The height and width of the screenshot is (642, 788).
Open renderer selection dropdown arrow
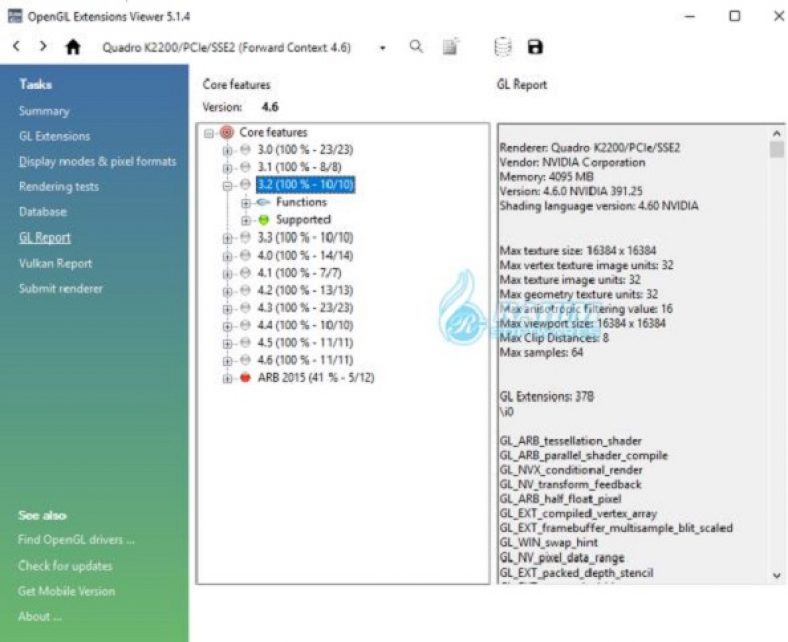coord(382,48)
